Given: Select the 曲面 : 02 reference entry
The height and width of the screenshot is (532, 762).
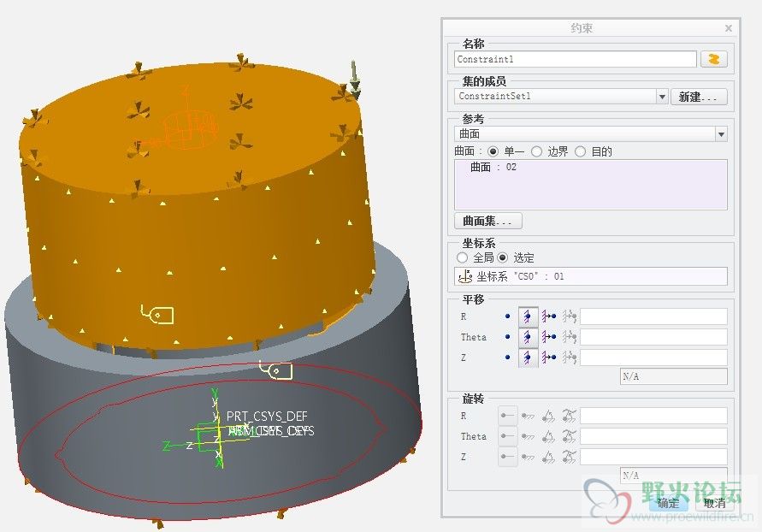Looking at the screenshot, I should (x=493, y=167).
